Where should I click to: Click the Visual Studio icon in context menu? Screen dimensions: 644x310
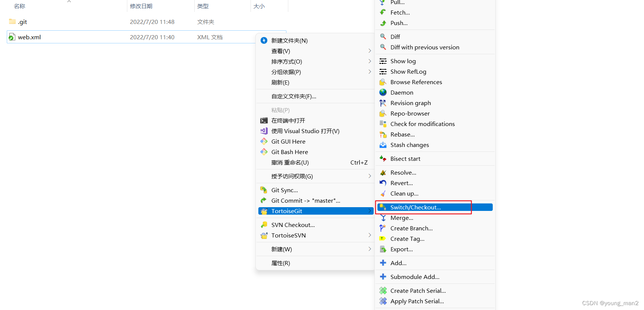(264, 131)
